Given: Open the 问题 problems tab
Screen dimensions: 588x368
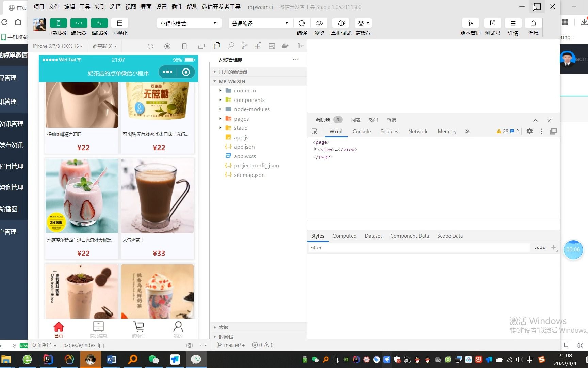Looking at the screenshot, I should [x=356, y=120].
